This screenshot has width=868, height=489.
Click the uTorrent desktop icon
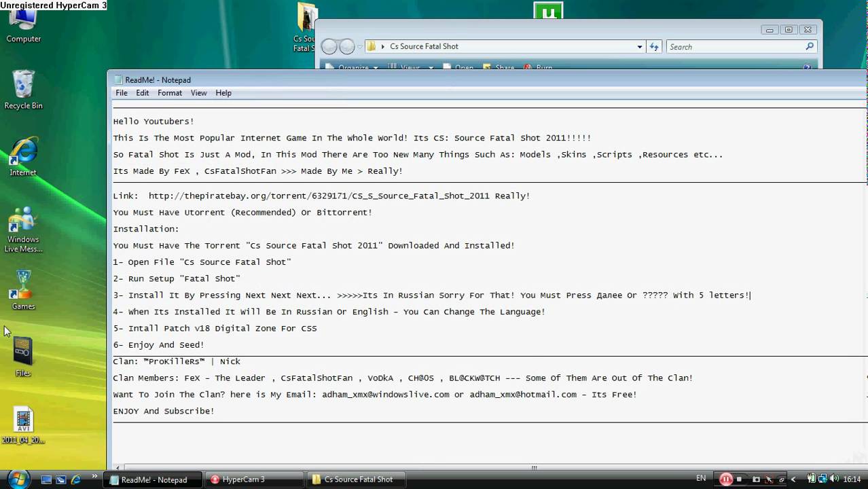point(548,10)
